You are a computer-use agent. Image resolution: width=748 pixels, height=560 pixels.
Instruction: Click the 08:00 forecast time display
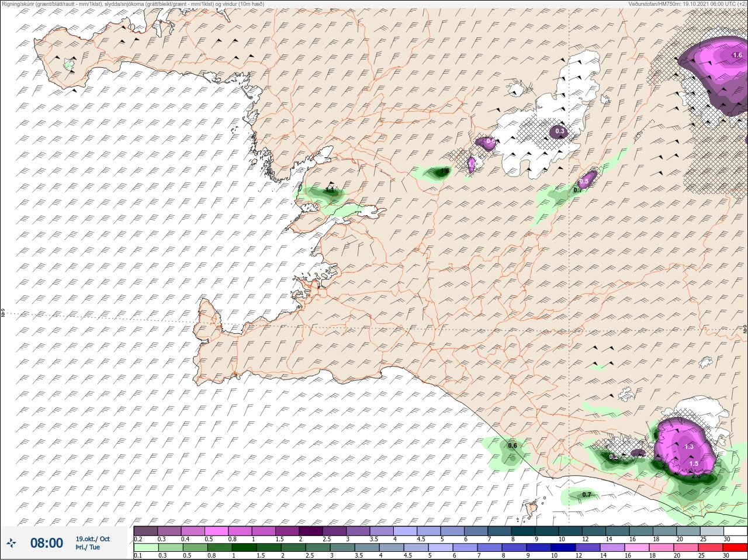(x=46, y=543)
